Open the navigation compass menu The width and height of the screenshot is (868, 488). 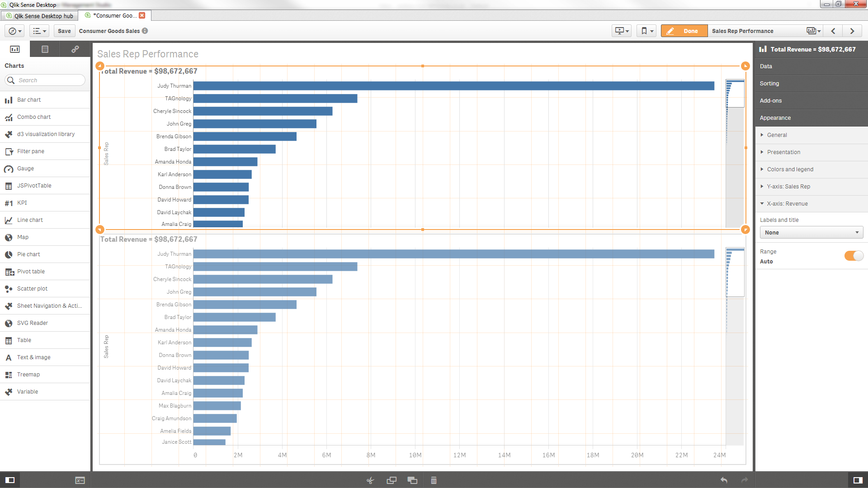pyautogui.click(x=15, y=31)
